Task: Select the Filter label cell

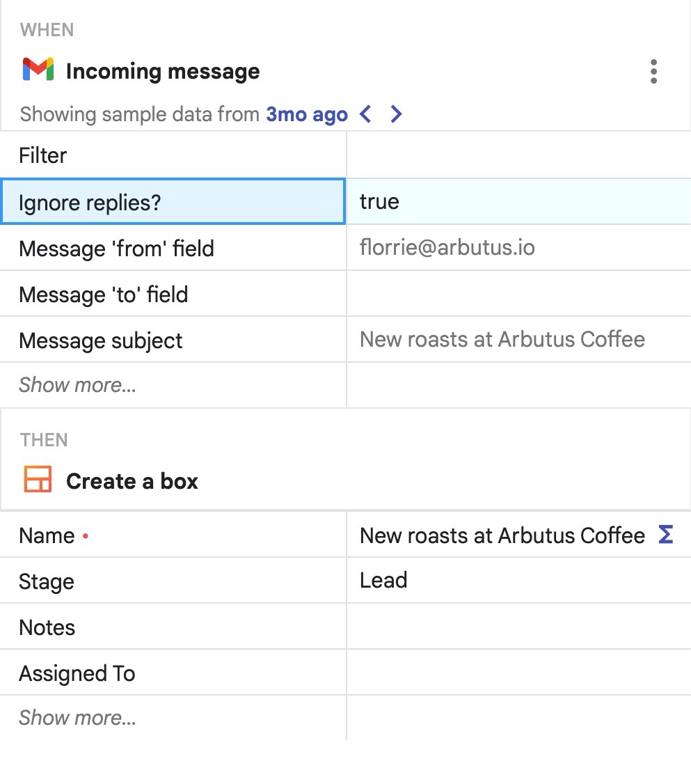Action: 173,155
